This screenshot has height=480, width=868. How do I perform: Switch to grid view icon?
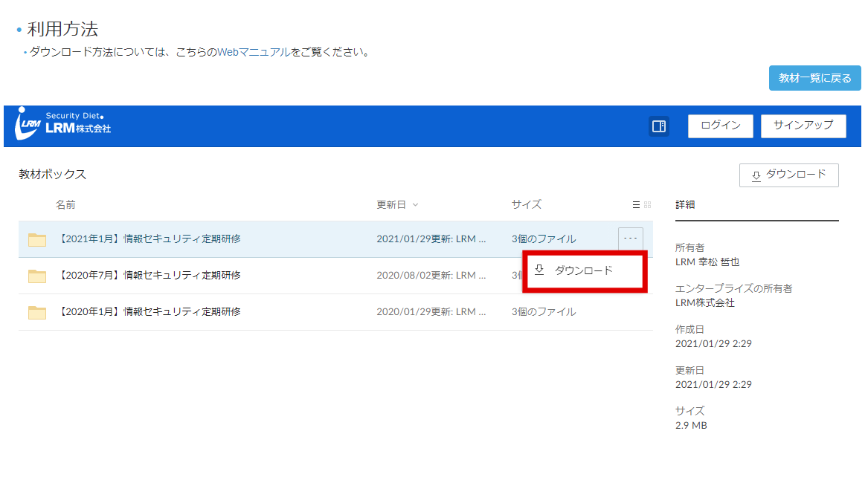tap(648, 204)
